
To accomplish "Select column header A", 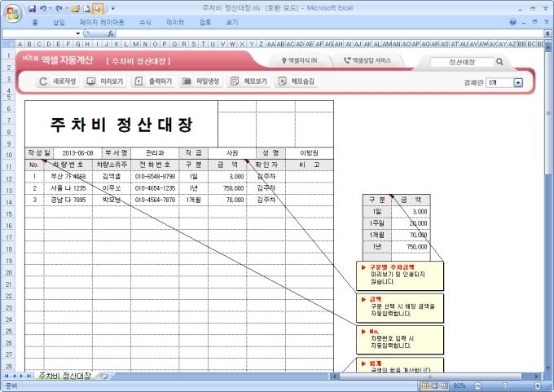I will pyautogui.click(x=20, y=44).
